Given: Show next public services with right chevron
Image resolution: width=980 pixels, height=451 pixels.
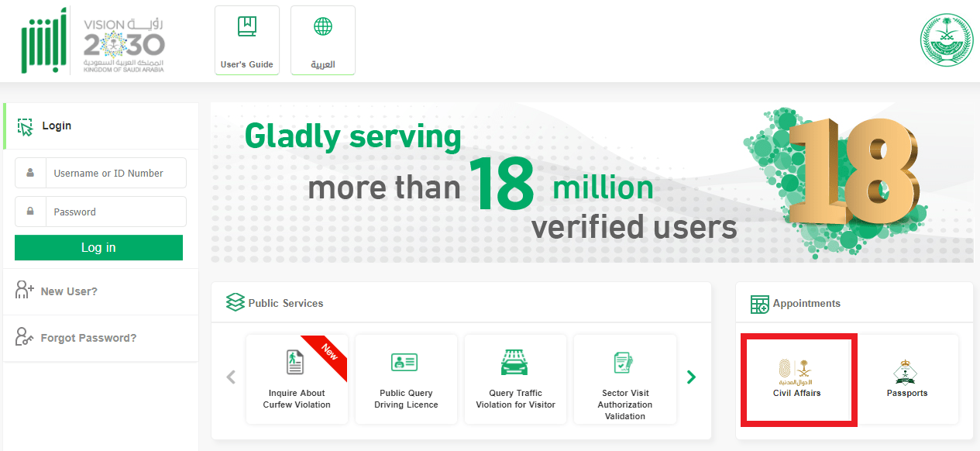Looking at the screenshot, I should (692, 377).
